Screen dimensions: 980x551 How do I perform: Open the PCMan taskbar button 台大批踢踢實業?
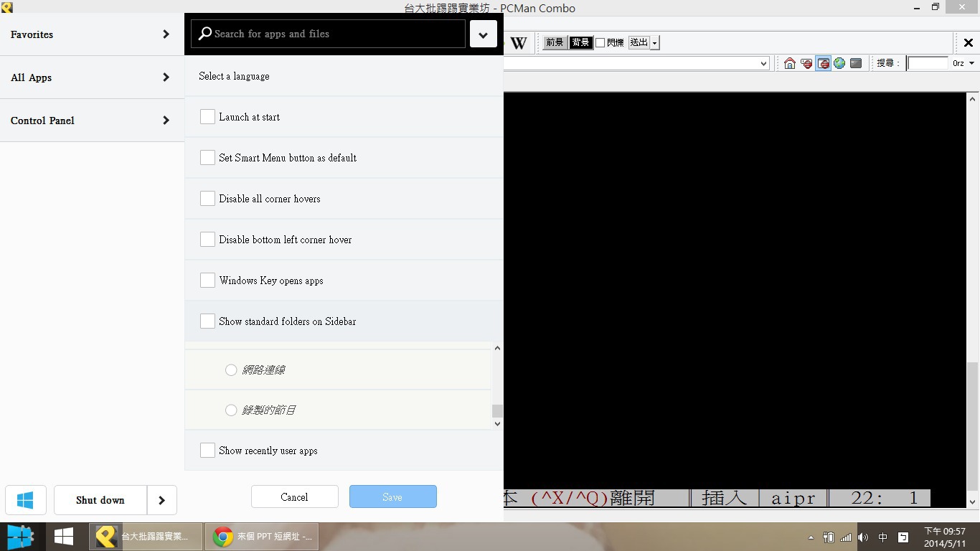click(x=146, y=536)
